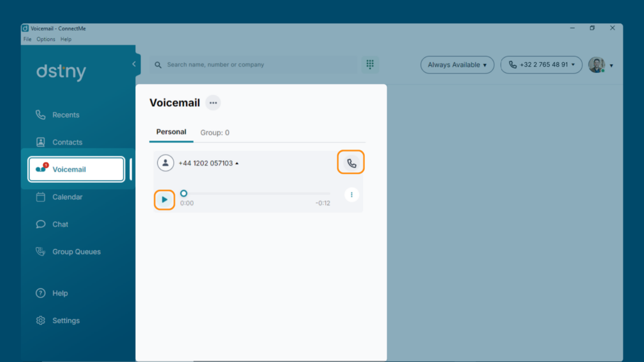Click the ConnectMe app icon in title bar

tap(25, 28)
